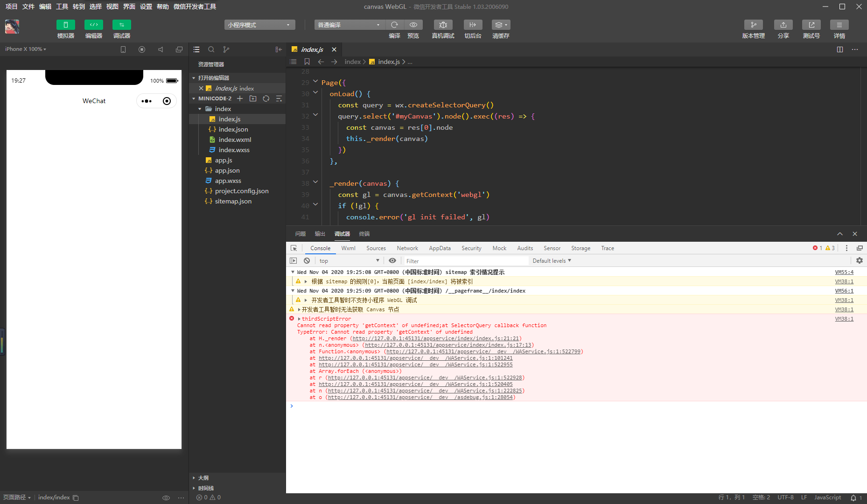The width and height of the screenshot is (867, 504).
Task: Create a new folder in MINICODE-2
Action: pos(253,98)
